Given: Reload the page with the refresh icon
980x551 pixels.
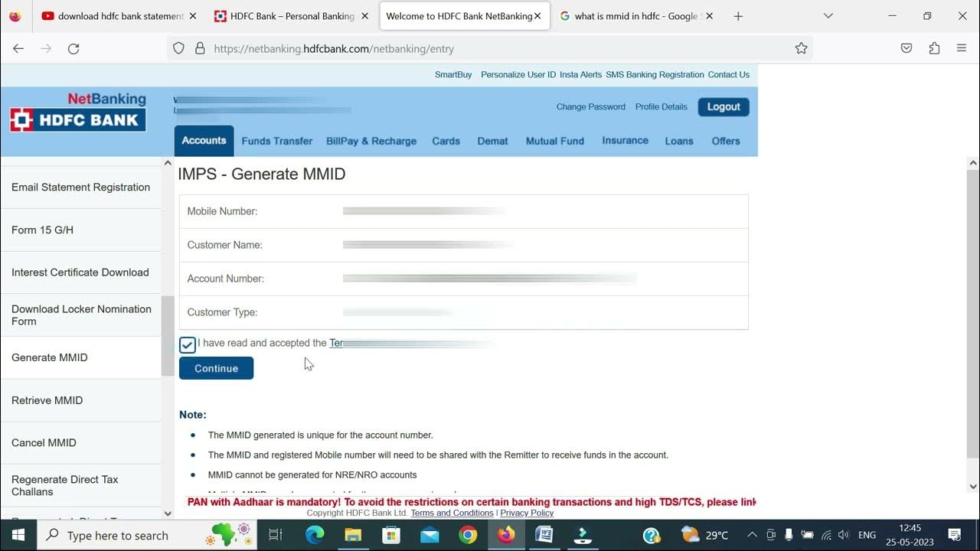Looking at the screenshot, I should click(x=73, y=48).
